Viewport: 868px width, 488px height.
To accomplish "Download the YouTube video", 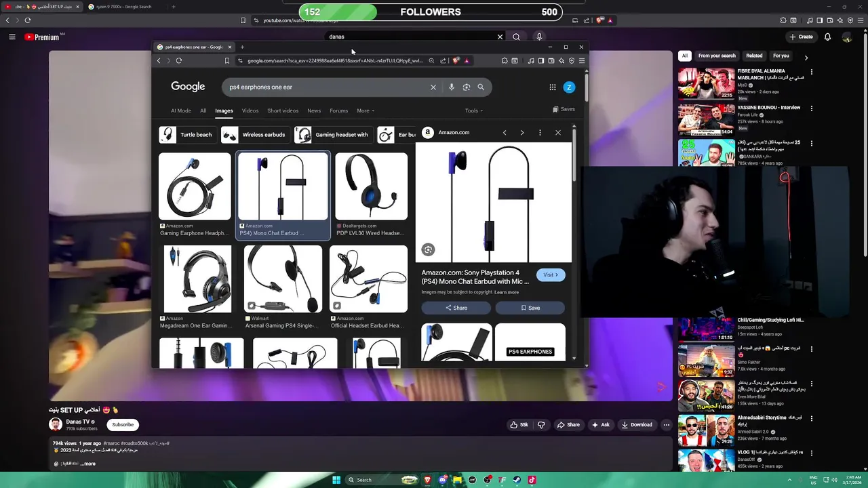I will (x=637, y=425).
